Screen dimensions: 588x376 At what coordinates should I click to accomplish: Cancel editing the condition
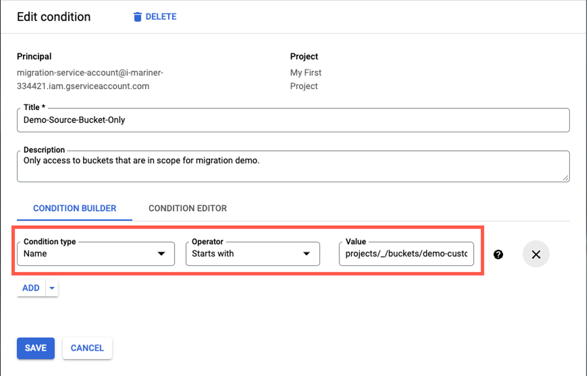87,348
